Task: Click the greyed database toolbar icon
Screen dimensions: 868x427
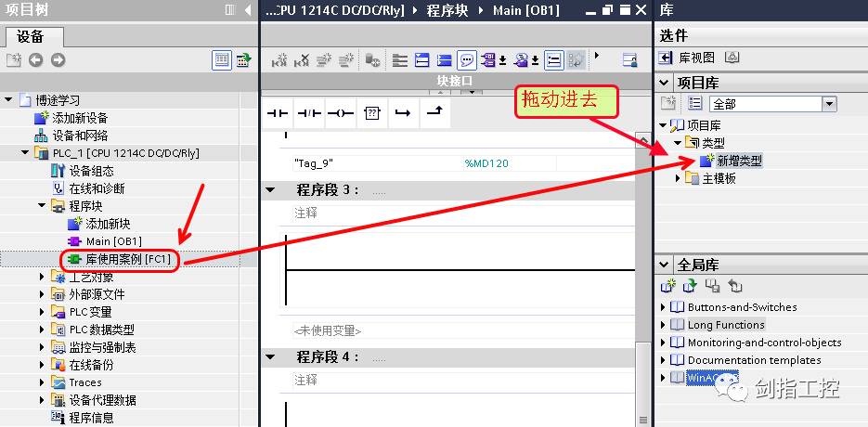Action: pos(372,59)
